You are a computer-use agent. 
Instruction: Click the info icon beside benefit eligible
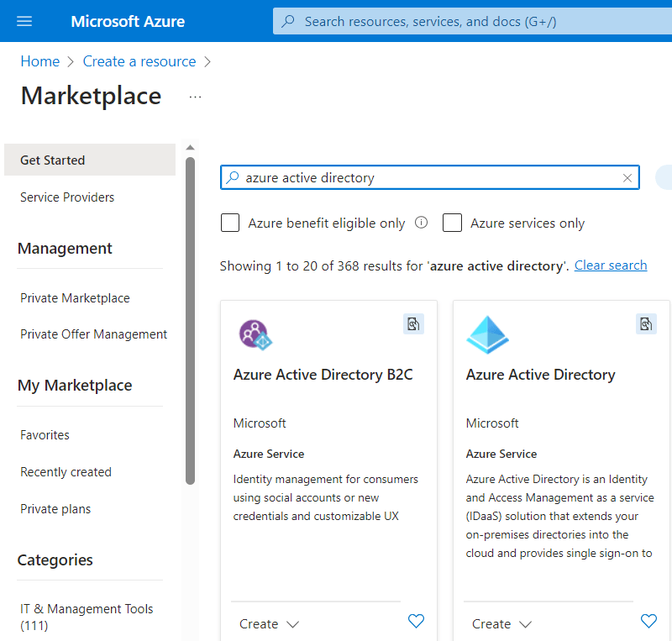(422, 223)
